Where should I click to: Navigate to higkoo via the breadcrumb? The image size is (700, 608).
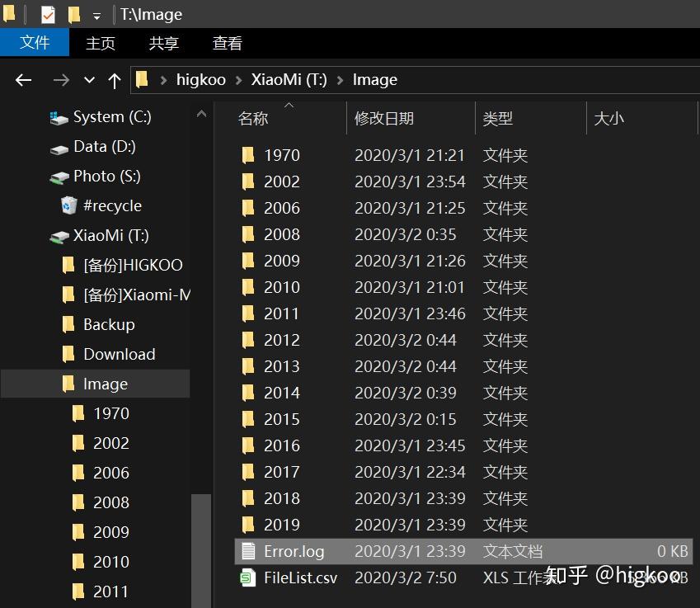pos(201,79)
